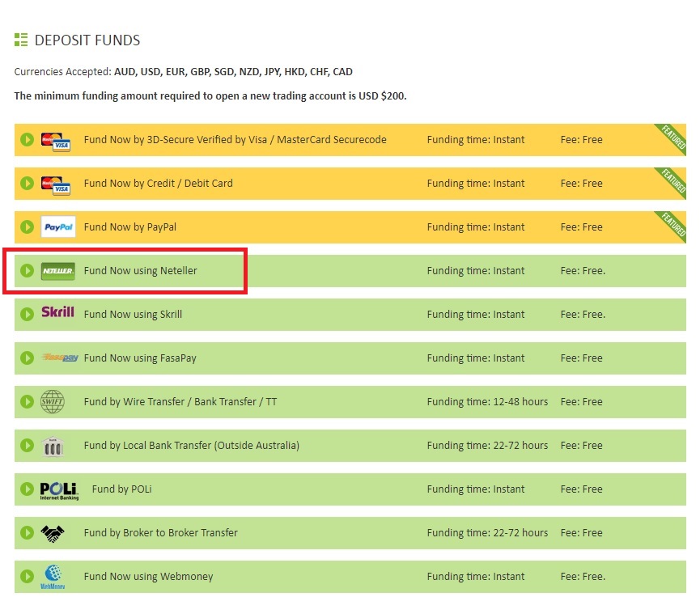Click the grid icon beside Deposit Funds heading

(x=21, y=40)
